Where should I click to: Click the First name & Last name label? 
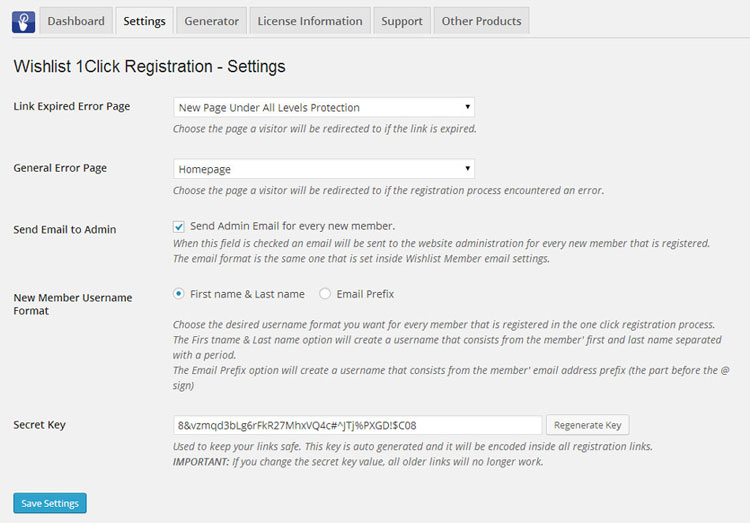pyautogui.click(x=247, y=294)
